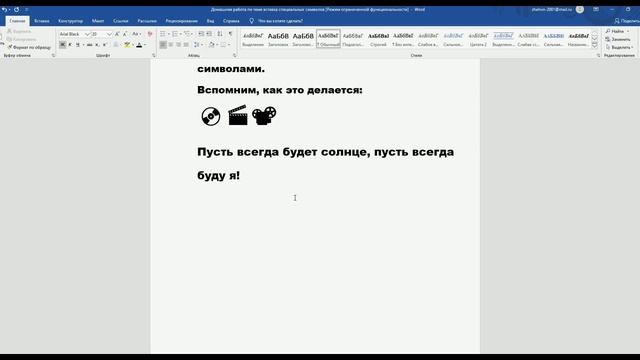
Task: Apply the Строгий style
Action: pyautogui.click(x=378, y=39)
